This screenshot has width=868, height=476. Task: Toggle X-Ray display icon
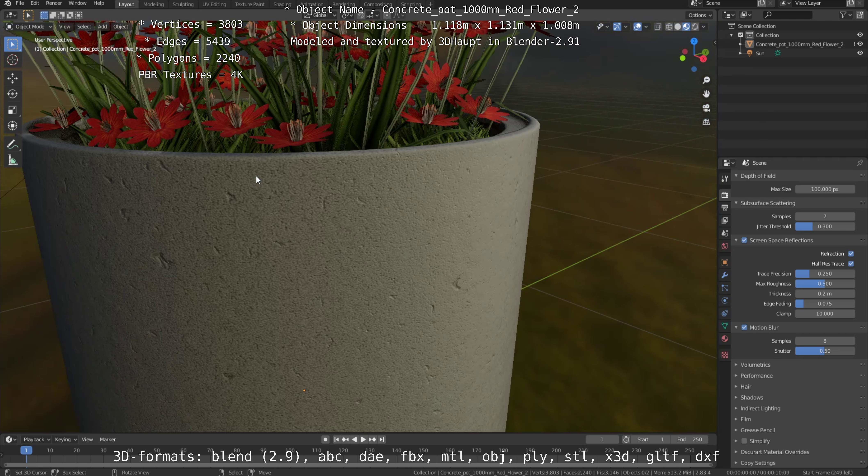pyautogui.click(x=657, y=27)
